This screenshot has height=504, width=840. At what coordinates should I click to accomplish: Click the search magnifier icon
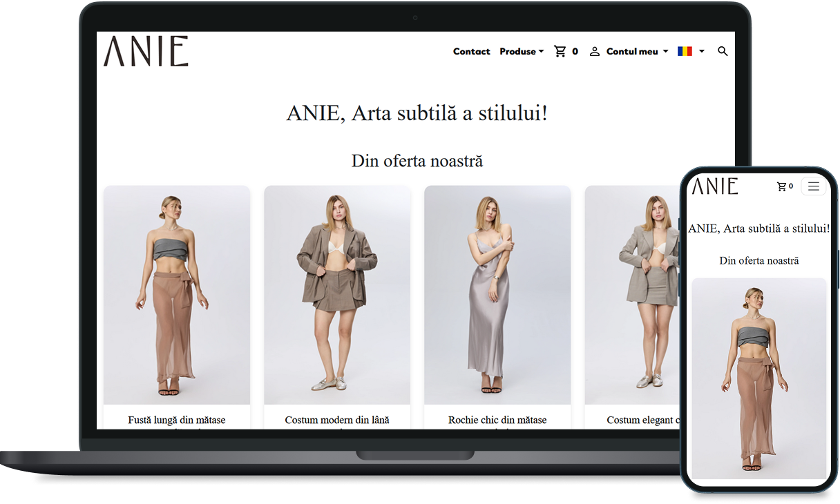723,52
